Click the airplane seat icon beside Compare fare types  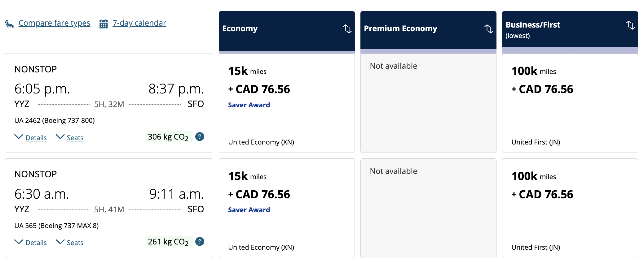tap(9, 24)
